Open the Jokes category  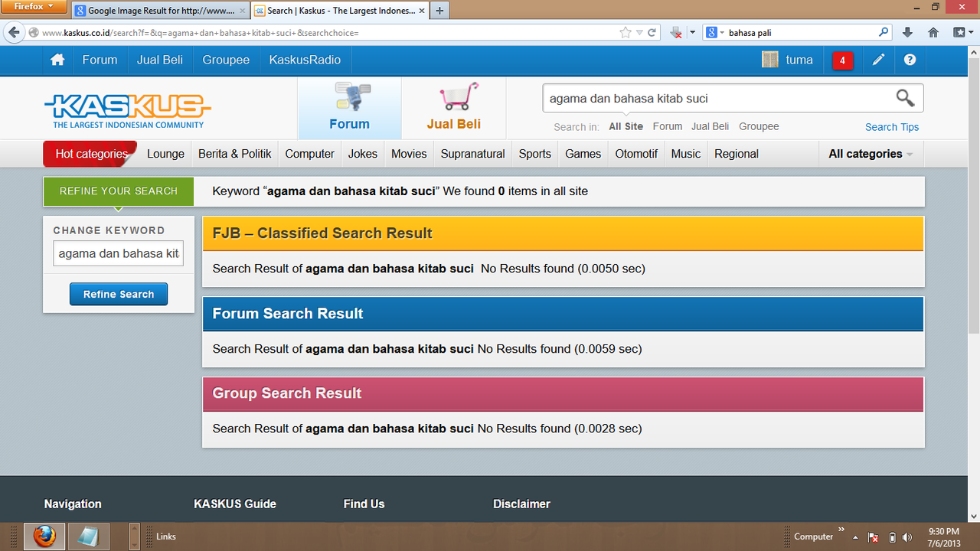pyautogui.click(x=363, y=154)
